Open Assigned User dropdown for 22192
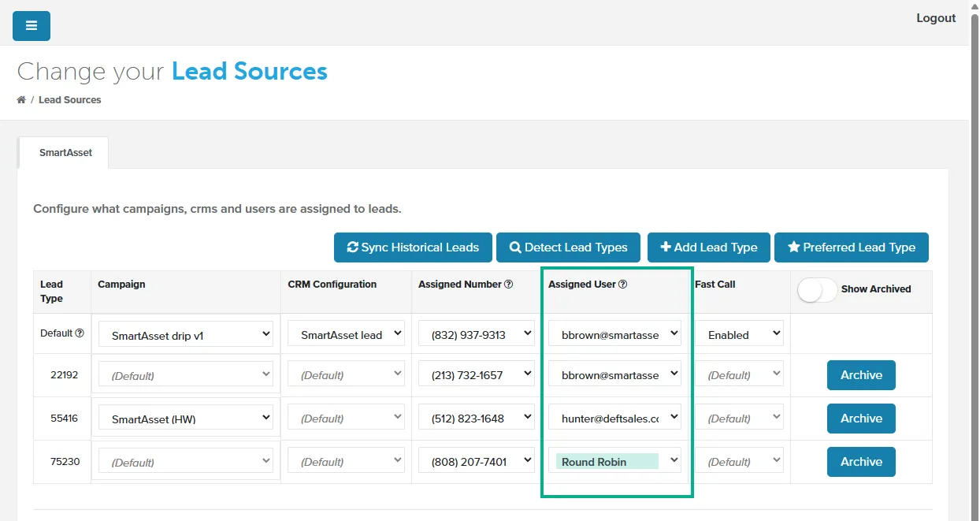The height and width of the screenshot is (521, 980). click(x=614, y=375)
